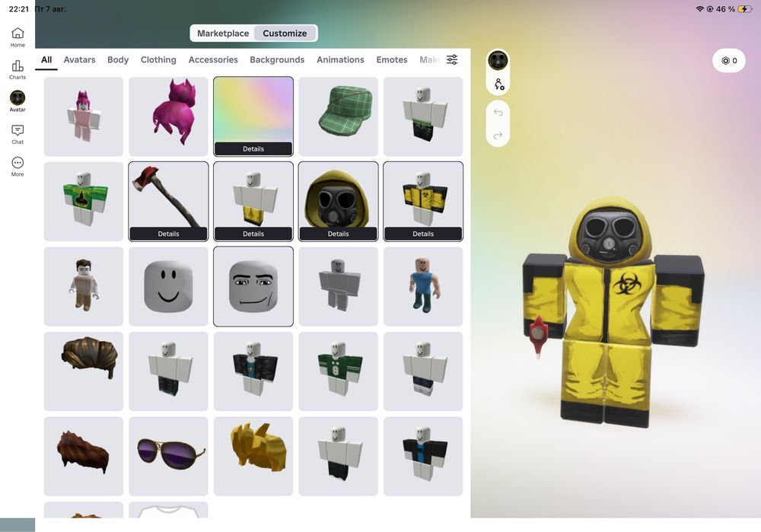Equip the brown swept hair
Screen dimensions: 761x532
[x=84, y=371]
